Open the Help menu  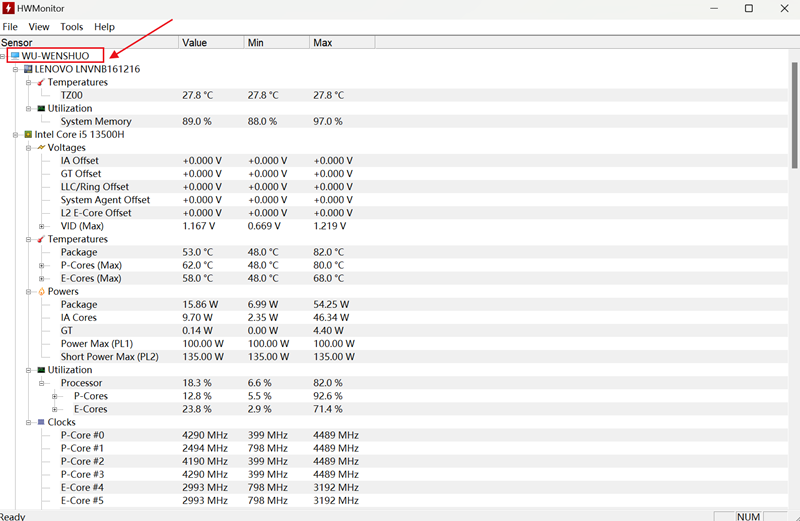[x=104, y=27]
